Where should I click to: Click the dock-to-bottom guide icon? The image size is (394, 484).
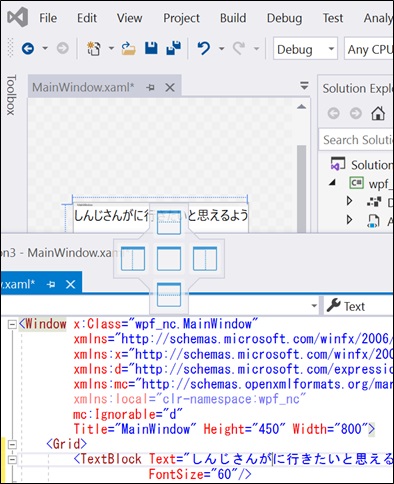(169, 294)
